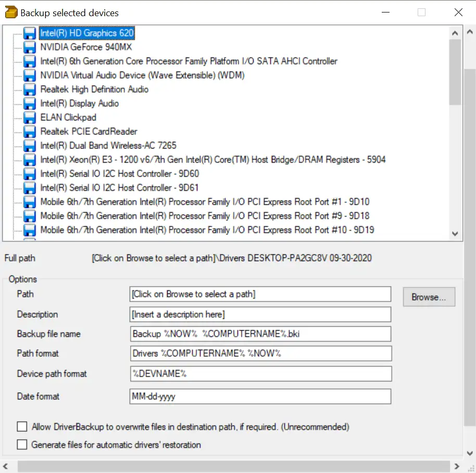The height and width of the screenshot is (473, 476).
Task: Select Realtek High Definition Audio entry
Action: tap(94, 89)
